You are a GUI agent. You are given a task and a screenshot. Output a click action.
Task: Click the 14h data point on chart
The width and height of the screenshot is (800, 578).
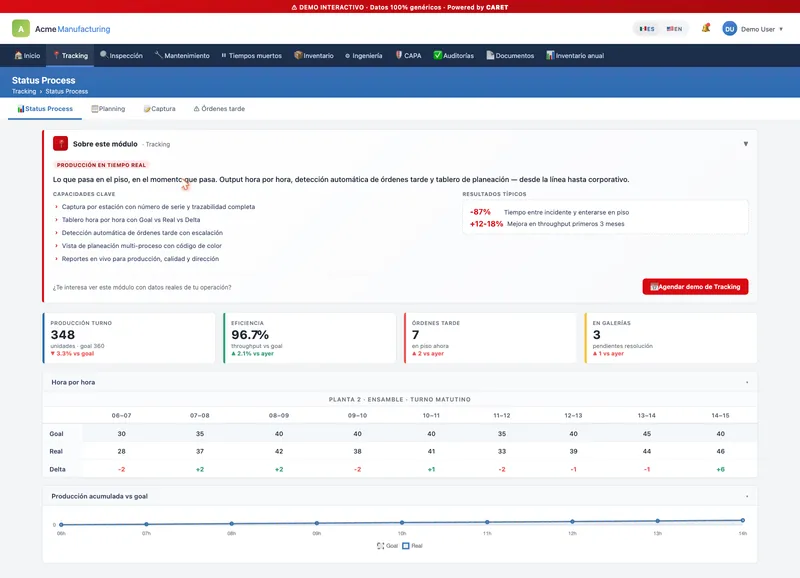[x=743, y=520]
